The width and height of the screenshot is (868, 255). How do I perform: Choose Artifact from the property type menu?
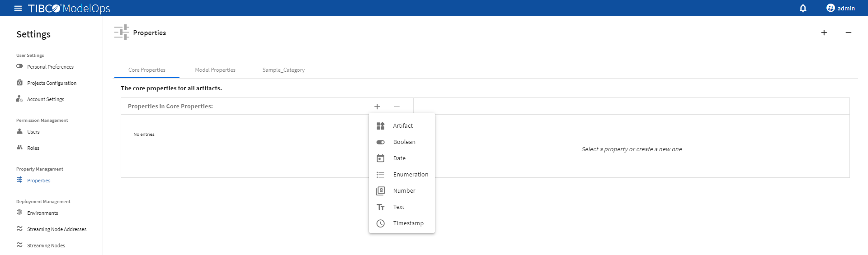402,126
